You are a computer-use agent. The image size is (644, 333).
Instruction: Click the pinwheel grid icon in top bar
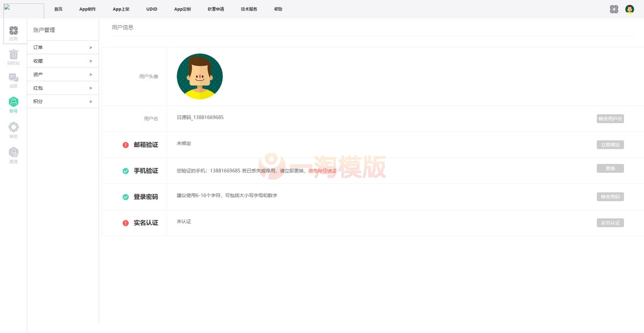[x=613, y=9]
